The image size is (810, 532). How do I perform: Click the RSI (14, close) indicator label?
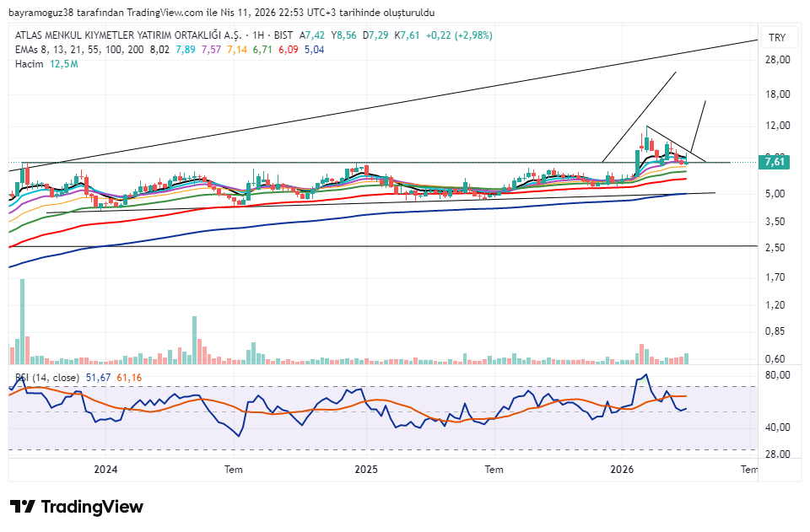click(47, 378)
